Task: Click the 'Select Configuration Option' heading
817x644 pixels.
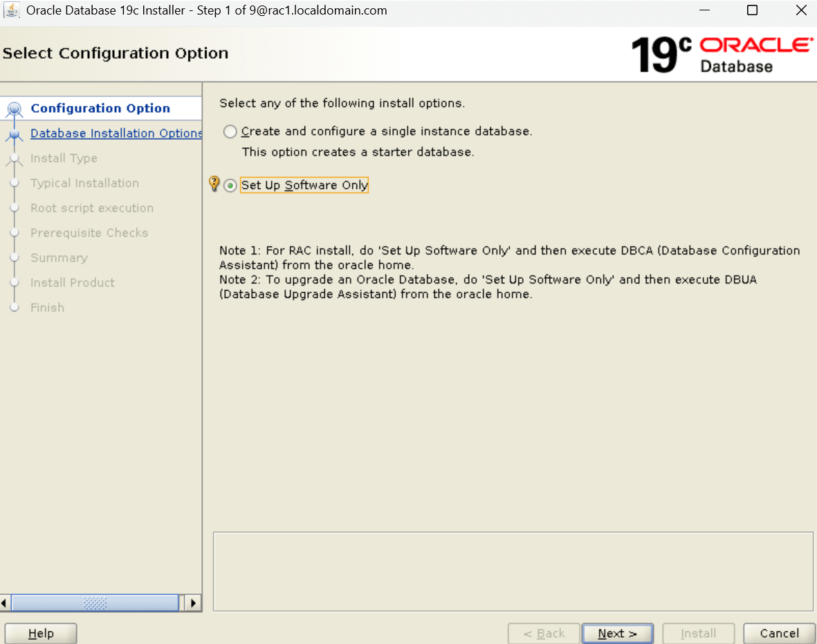Action: coord(115,53)
